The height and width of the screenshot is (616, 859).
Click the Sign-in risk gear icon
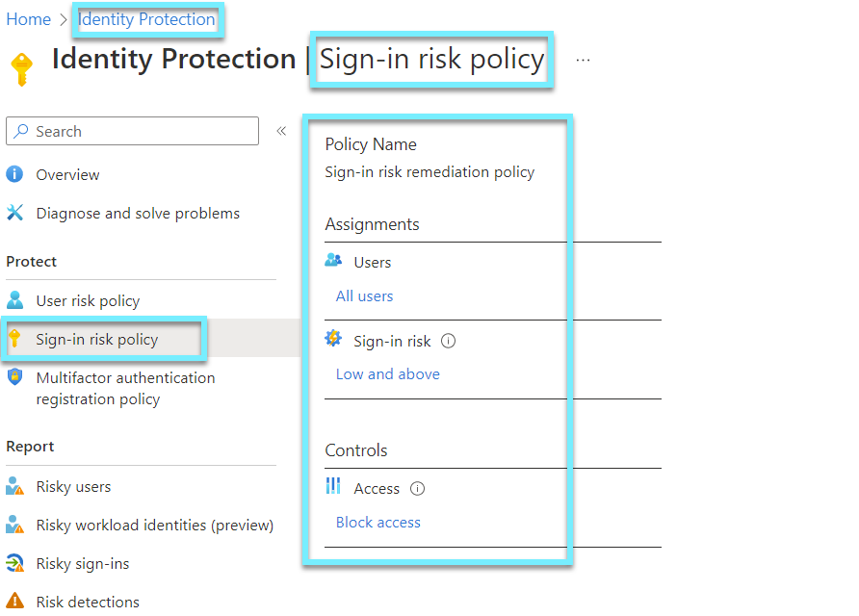(x=333, y=339)
